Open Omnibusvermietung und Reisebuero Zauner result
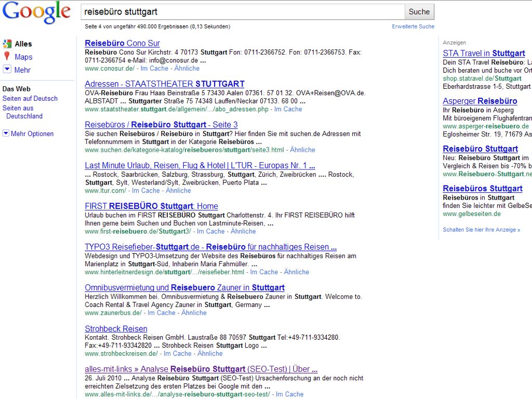 point(184,288)
